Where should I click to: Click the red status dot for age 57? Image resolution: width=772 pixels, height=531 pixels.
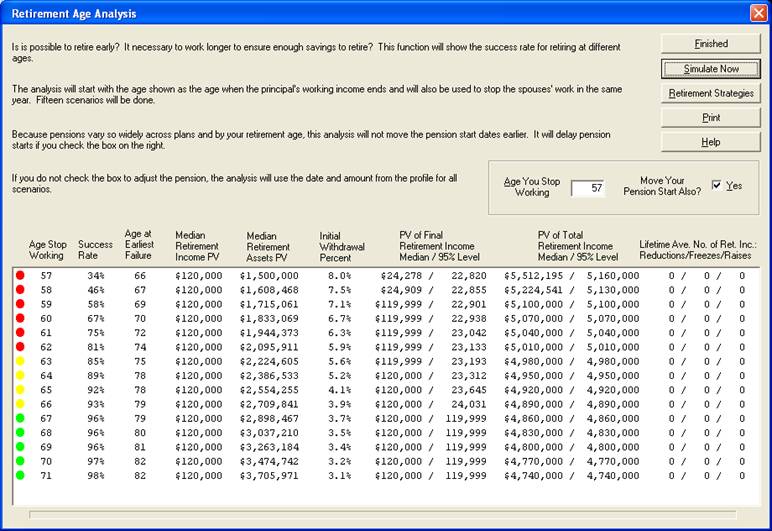pos(19,275)
